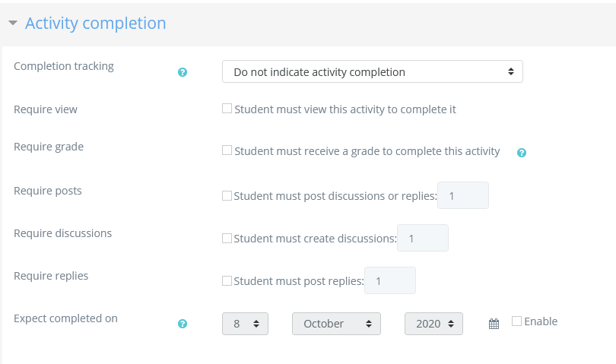Click the post discussions or replies number field

point(463,195)
